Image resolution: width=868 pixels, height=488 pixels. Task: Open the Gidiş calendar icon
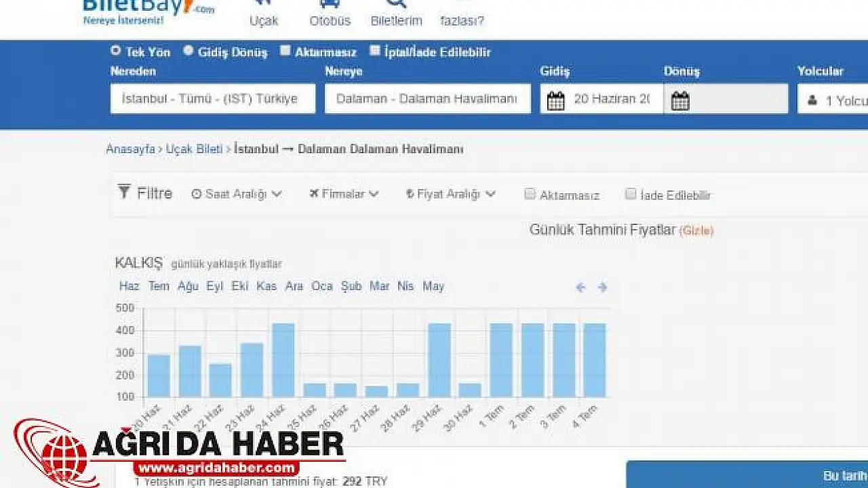coord(555,100)
